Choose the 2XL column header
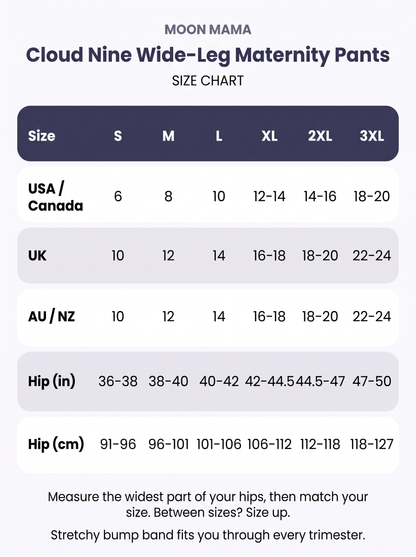Viewport: 416px width, 557px height. click(x=320, y=136)
